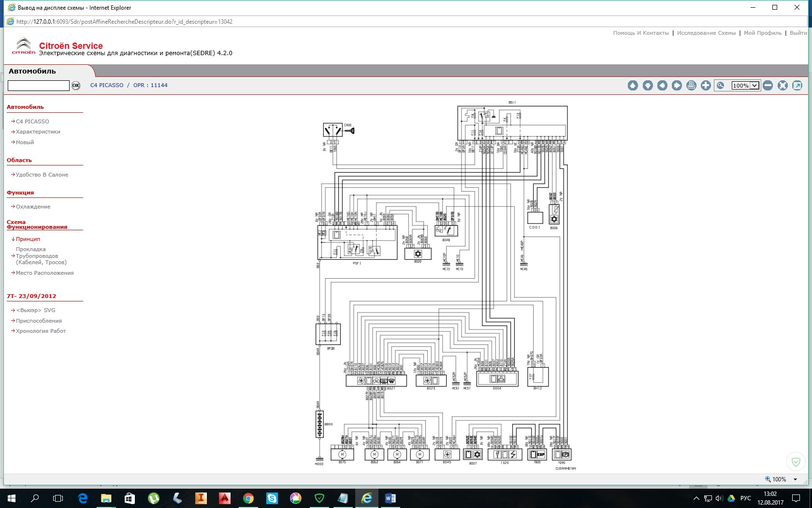Launch Microsoft Edge from the taskbar

click(x=83, y=498)
